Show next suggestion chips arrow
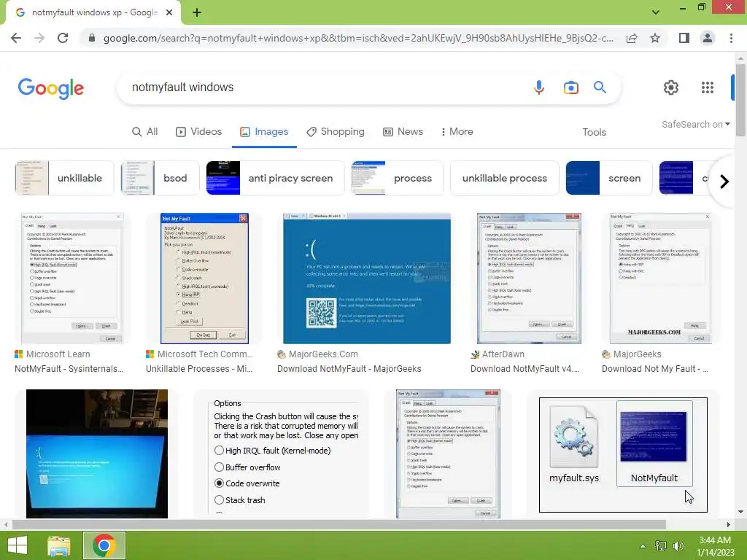The width and height of the screenshot is (747, 560). [724, 182]
